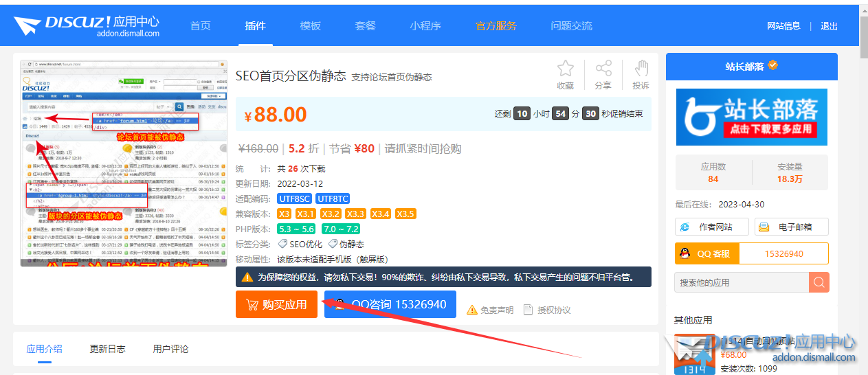
Task: Click the QQ penguin icon in QQ 客服
Action: coord(684,253)
